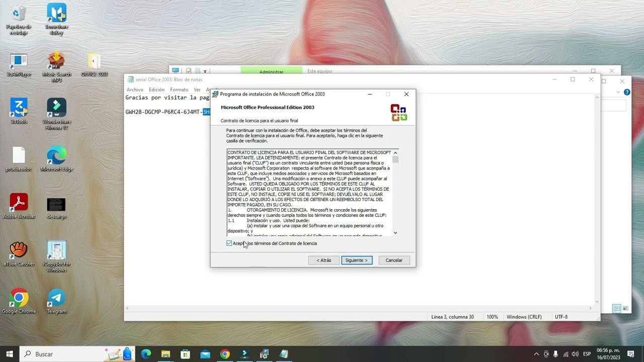Open the Papelera de reciclaje desktop icon

pos(19,20)
